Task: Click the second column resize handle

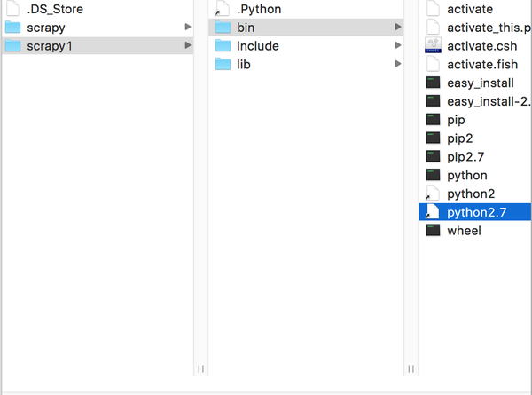Action: pyautogui.click(x=411, y=368)
